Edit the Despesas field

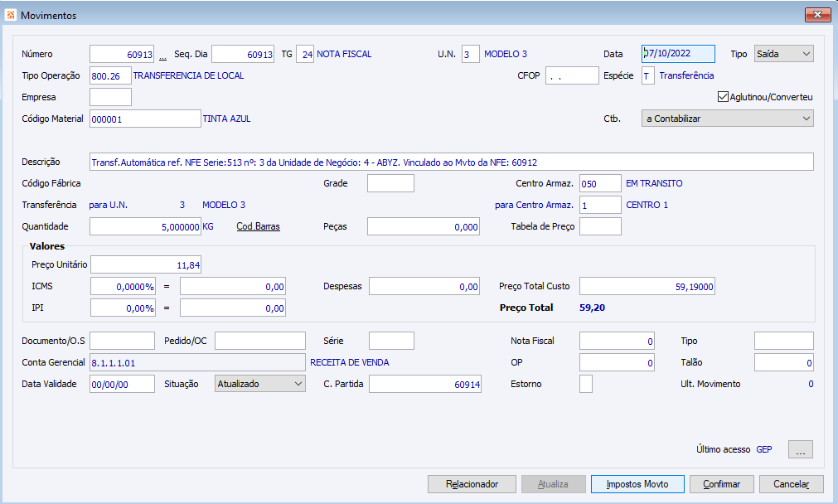(424, 287)
